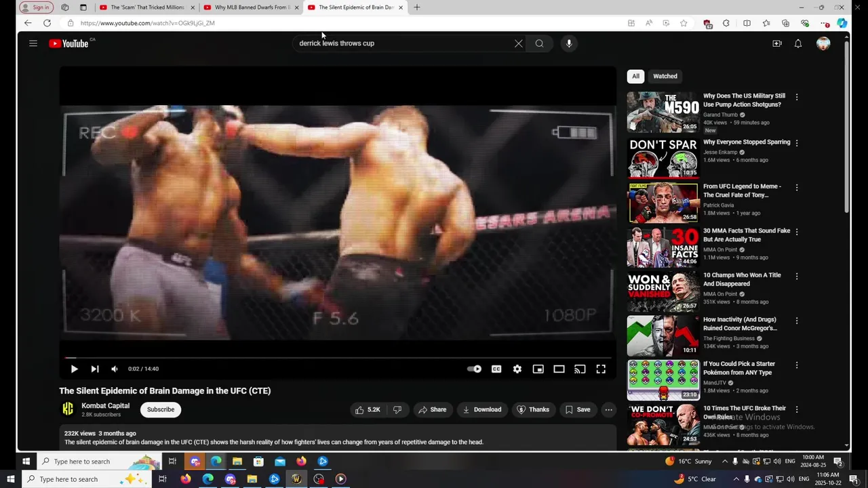Image resolution: width=868 pixels, height=488 pixels.
Task: Toggle closed captions in player
Action: (x=496, y=369)
